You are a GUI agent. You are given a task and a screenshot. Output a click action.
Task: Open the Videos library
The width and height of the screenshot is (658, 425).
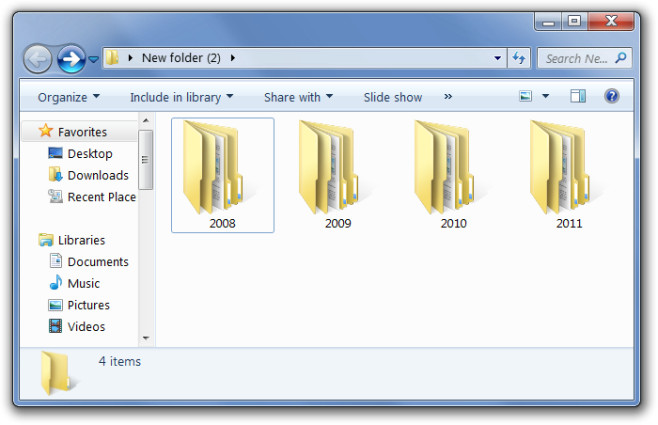pos(86,326)
